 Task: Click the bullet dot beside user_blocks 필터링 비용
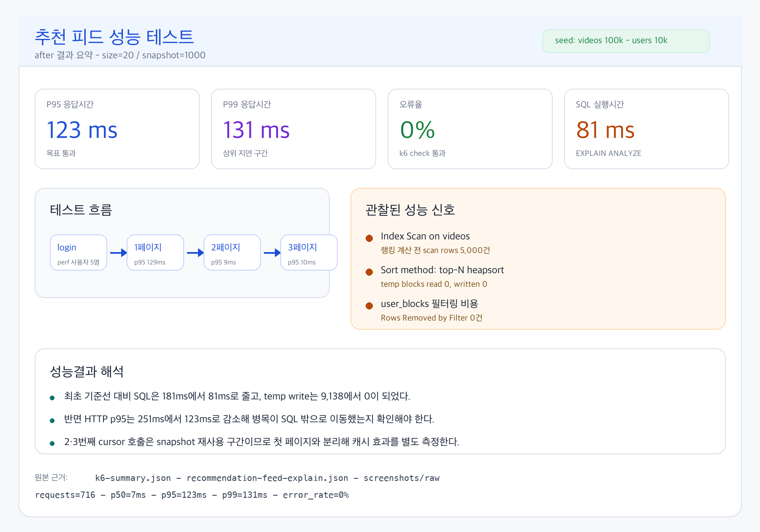[x=369, y=306]
